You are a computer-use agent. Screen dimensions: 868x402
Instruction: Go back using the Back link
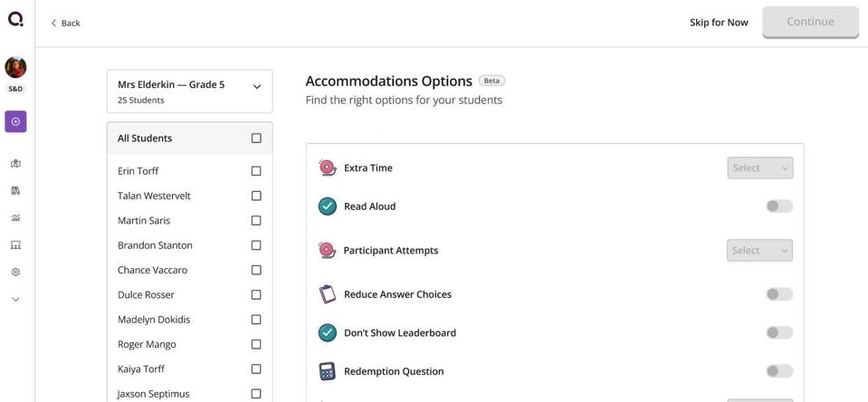65,23
